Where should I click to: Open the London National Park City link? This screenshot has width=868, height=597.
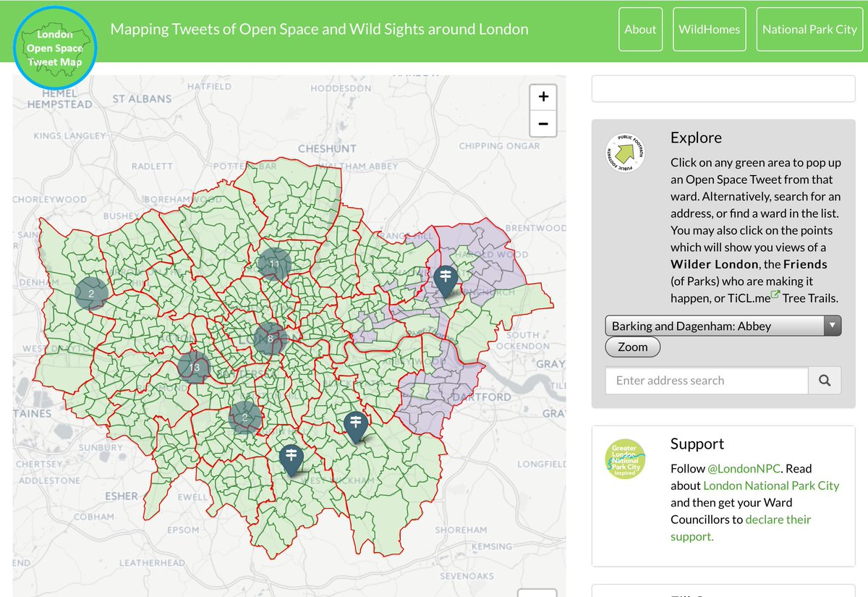tap(771, 486)
